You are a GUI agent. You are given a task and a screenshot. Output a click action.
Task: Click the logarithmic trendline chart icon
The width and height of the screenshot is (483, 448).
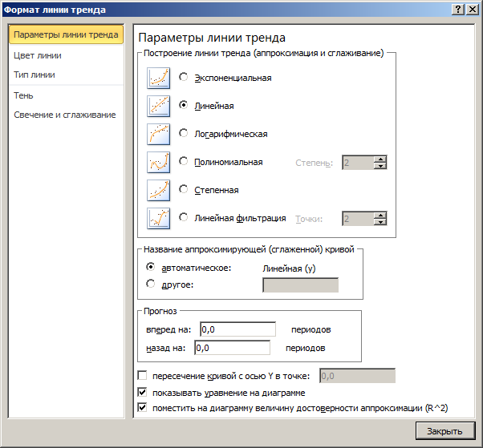[158, 134]
